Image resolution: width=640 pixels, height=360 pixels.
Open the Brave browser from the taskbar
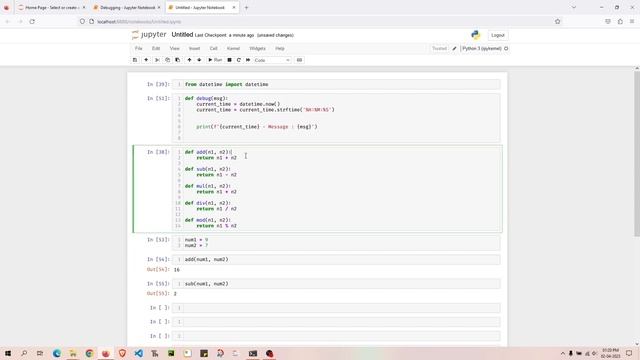pos(122,353)
